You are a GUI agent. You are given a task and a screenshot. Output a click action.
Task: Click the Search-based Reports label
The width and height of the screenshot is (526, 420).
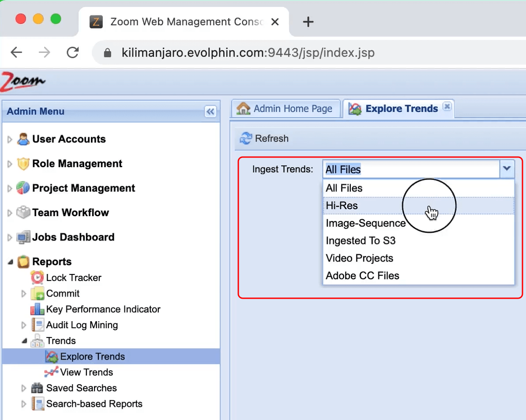point(94,404)
